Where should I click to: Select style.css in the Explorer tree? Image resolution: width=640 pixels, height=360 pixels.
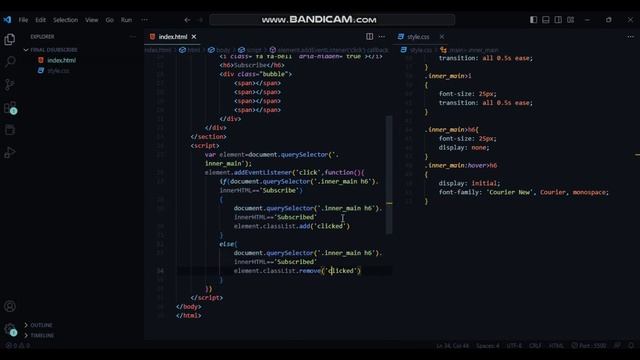(x=58, y=71)
